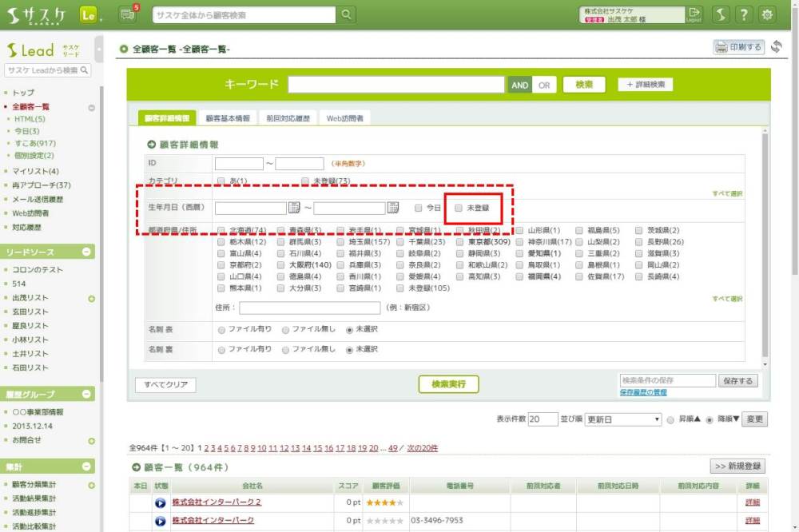The height and width of the screenshot is (532, 799).
Task: Toggle keyword search mode to OR
Action: (544, 85)
